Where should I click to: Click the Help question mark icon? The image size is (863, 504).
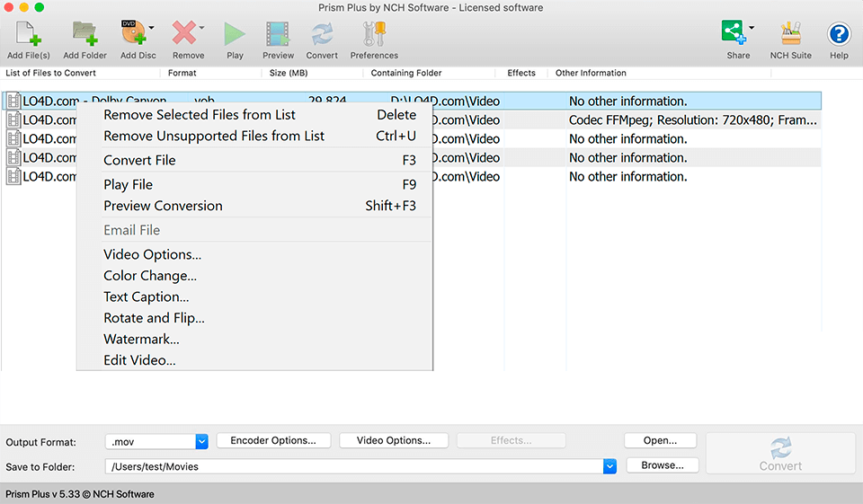[x=839, y=34]
